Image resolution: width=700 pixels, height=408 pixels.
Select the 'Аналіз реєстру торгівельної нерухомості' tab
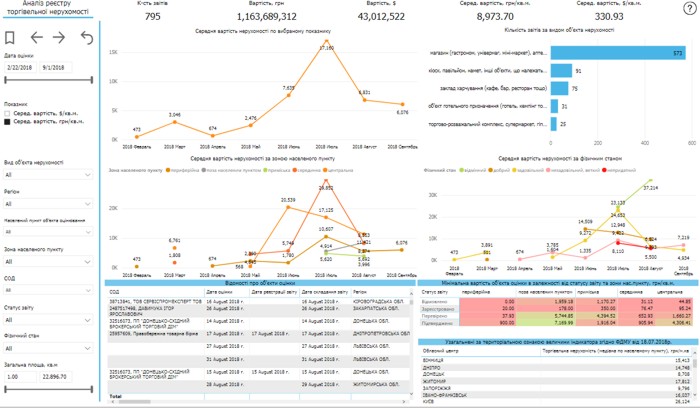click(48, 8)
